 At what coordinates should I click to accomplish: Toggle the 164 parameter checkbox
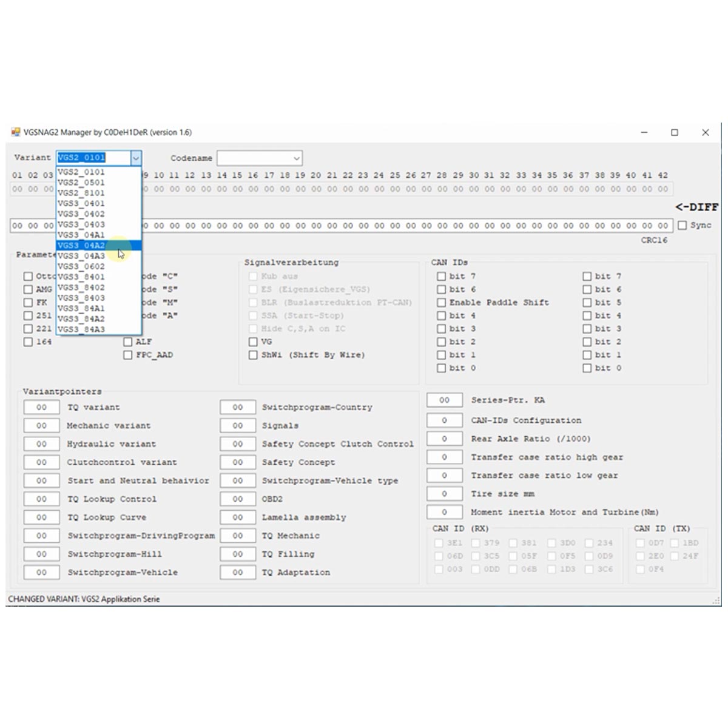[x=28, y=342]
